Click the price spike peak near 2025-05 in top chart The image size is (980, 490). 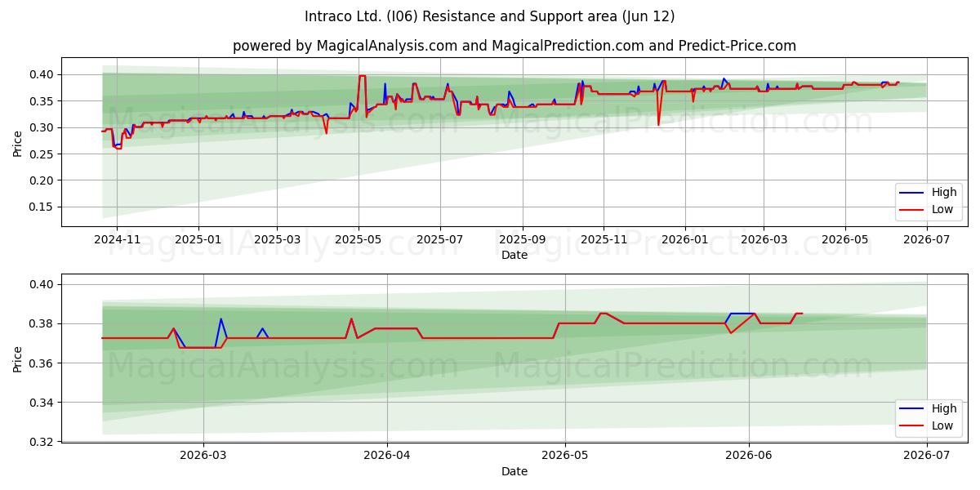pos(362,76)
